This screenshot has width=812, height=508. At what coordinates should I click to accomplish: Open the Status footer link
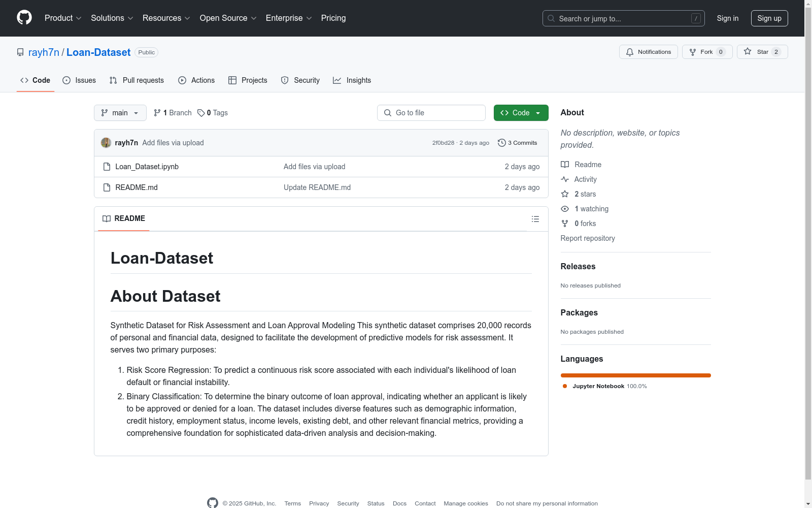(376, 503)
